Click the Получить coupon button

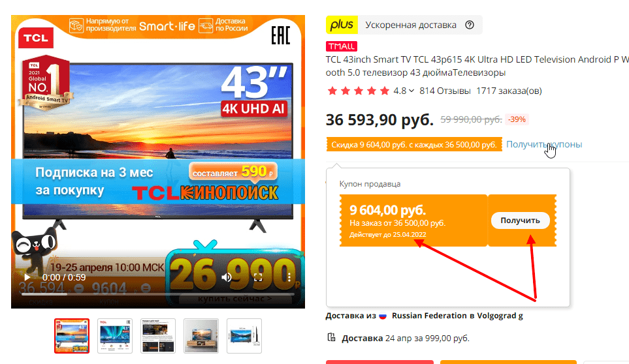(521, 220)
